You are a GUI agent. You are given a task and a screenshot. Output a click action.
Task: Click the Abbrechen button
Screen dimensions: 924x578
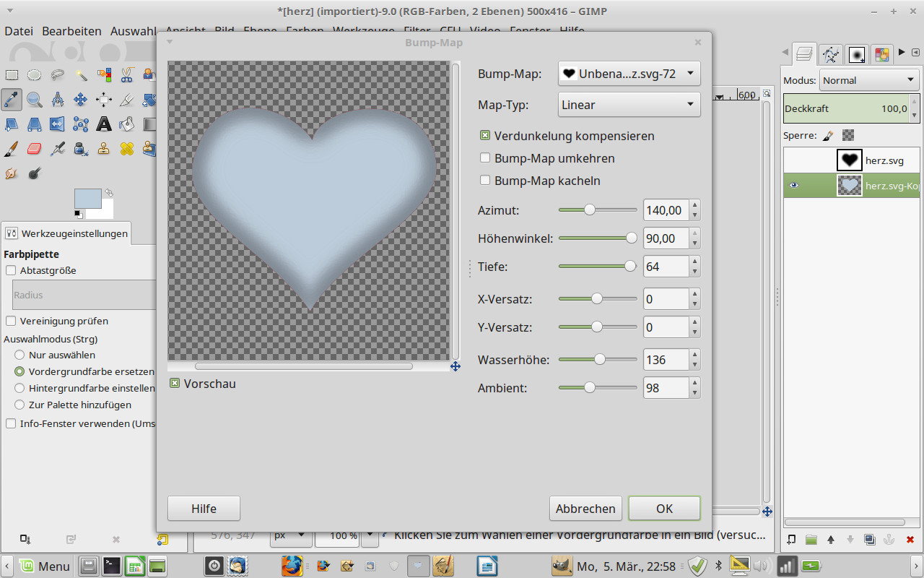585,509
